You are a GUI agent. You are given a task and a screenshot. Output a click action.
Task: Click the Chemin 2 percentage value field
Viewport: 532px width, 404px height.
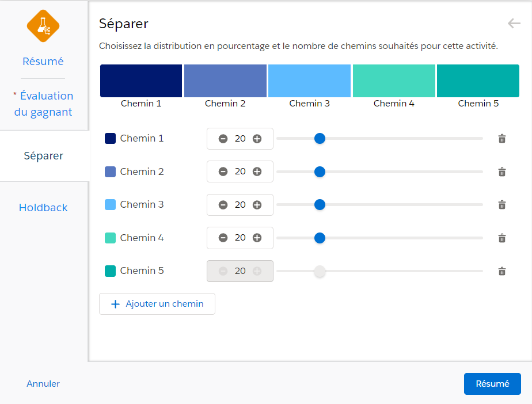point(240,171)
